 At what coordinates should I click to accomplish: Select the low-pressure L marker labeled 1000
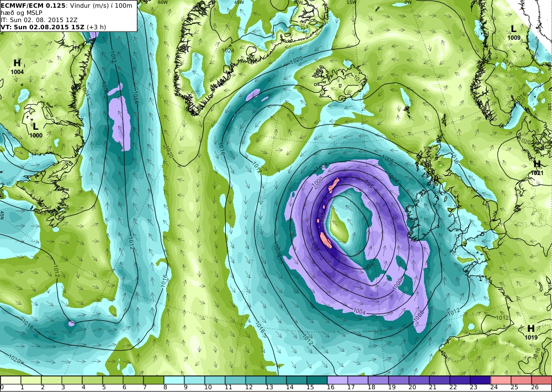(x=35, y=126)
